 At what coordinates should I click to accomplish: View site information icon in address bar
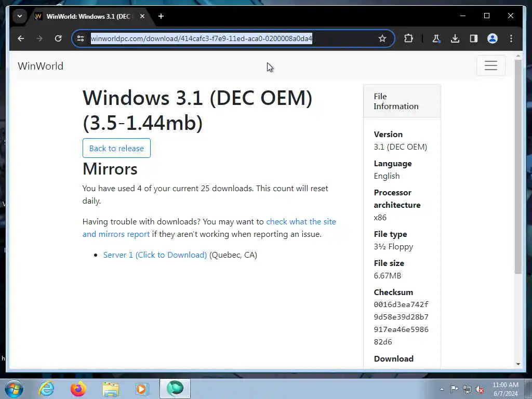coord(81,38)
